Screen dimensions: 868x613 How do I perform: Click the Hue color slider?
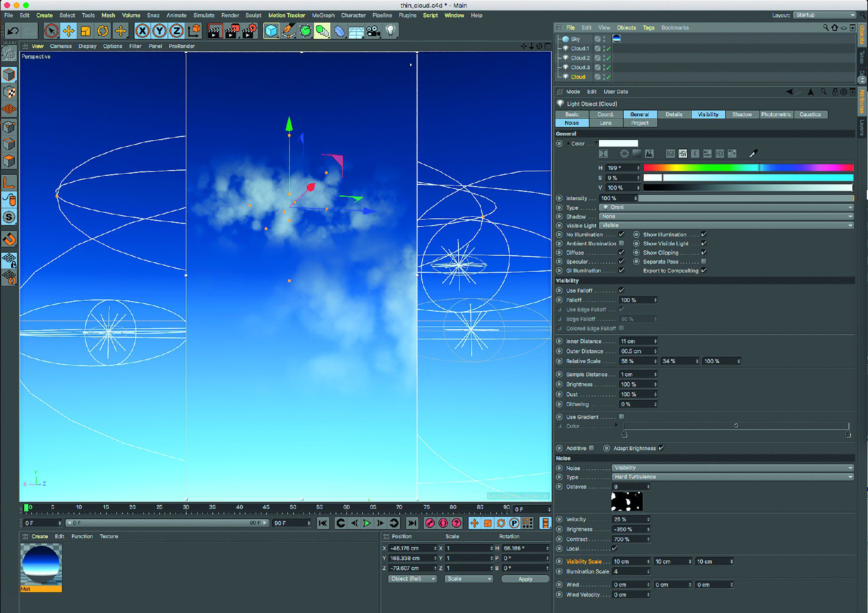tap(748, 168)
